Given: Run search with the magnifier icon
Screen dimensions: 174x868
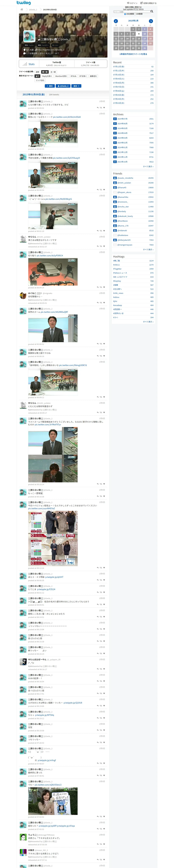Looking at the screenshot, I should coord(152,11).
